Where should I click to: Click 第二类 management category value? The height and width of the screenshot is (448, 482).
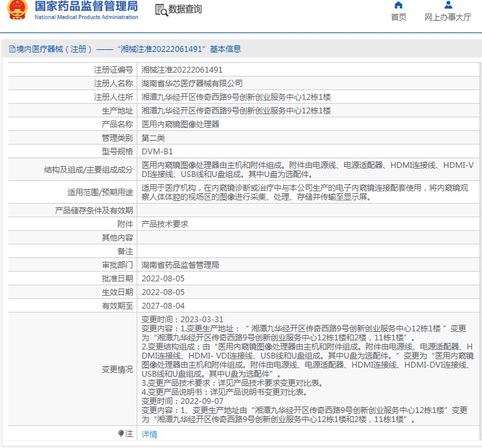click(153, 138)
